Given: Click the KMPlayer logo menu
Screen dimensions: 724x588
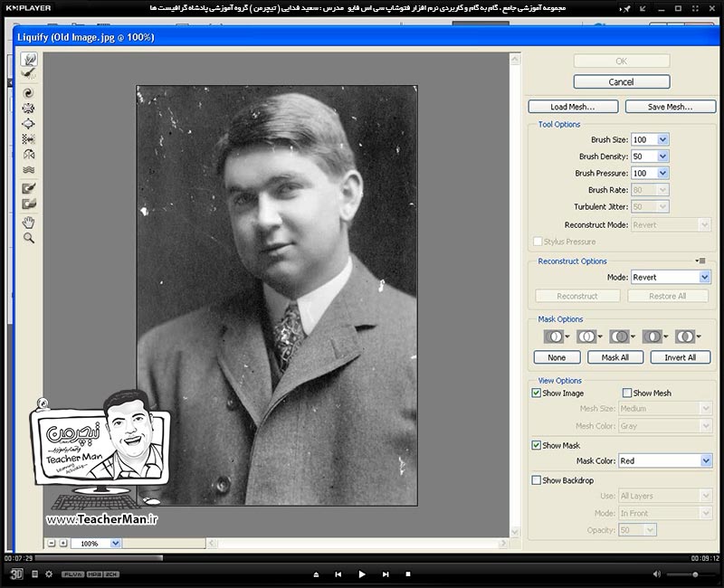Looking at the screenshot, I should tap(29, 8).
